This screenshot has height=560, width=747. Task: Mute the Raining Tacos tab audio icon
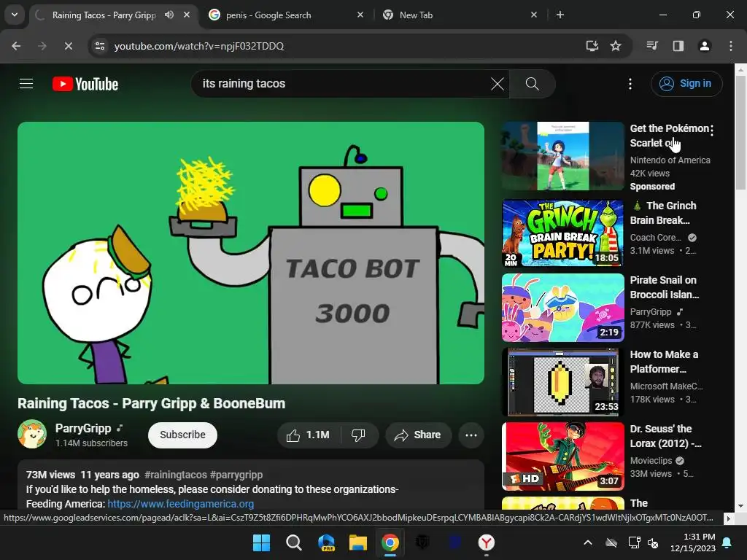(169, 15)
